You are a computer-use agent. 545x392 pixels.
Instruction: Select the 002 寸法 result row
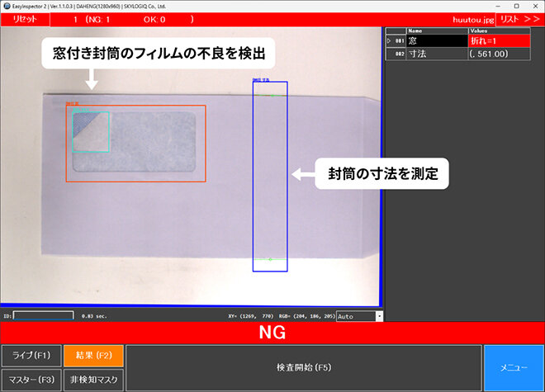pos(457,54)
